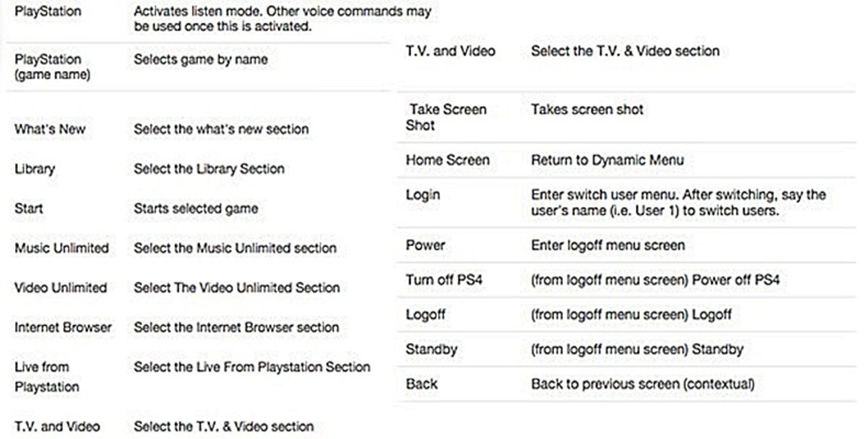Select the Back command label
The width and height of the screenshot is (868, 439).
pyautogui.click(x=421, y=384)
